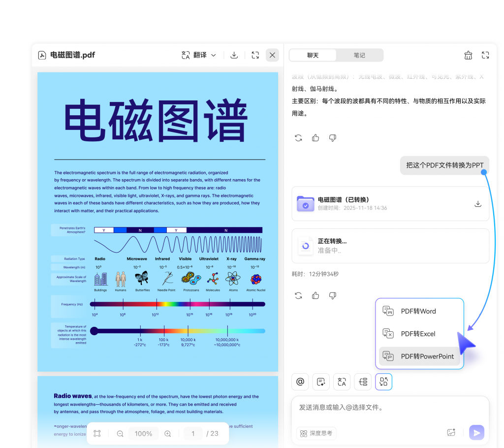The width and height of the screenshot is (504, 448).
Task: Click the outline extraction icon above chat input
Action: 363,382
